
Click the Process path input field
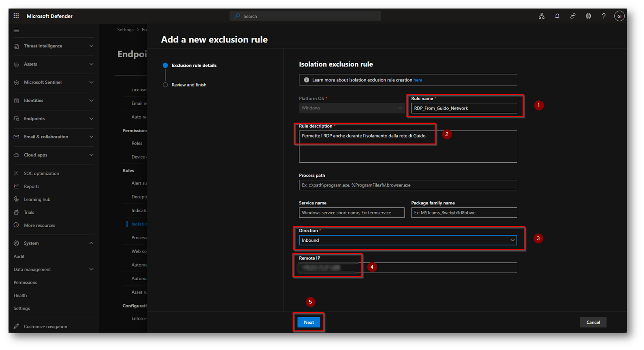point(407,185)
